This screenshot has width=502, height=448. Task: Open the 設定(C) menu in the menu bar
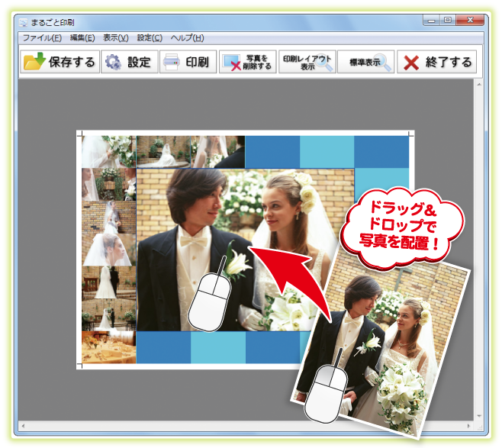coord(150,37)
